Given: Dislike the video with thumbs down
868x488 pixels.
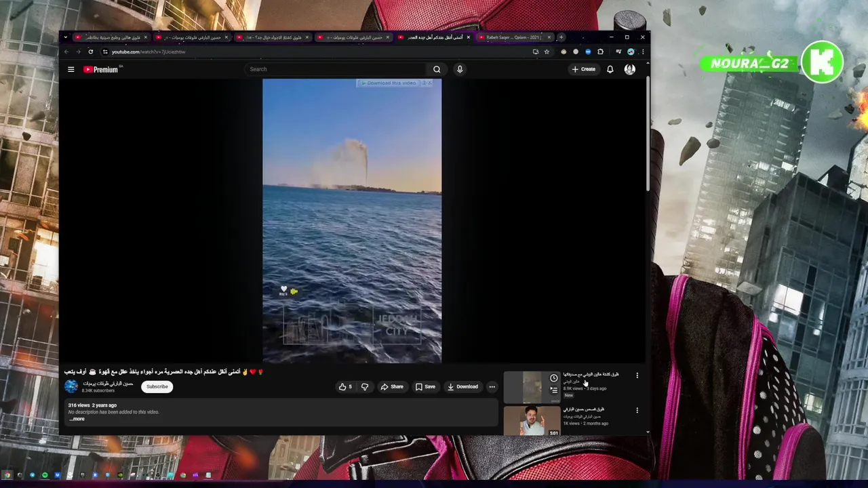Looking at the screenshot, I should coord(365,386).
